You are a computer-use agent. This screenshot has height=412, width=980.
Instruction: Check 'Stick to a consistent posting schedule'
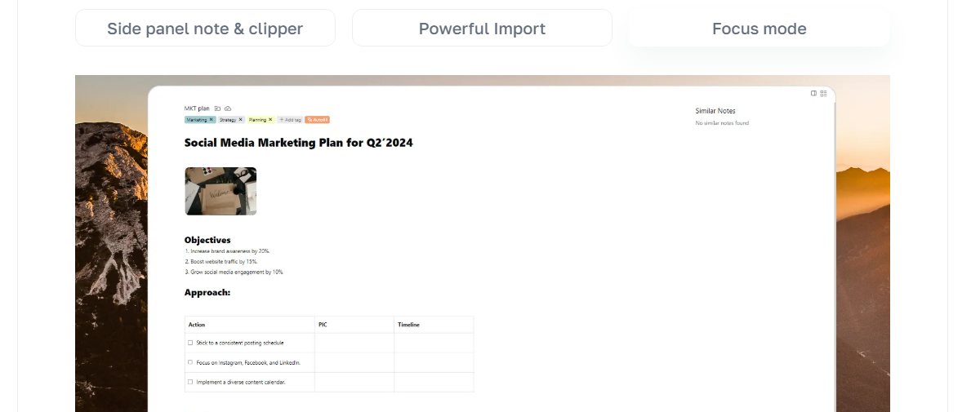(x=190, y=343)
